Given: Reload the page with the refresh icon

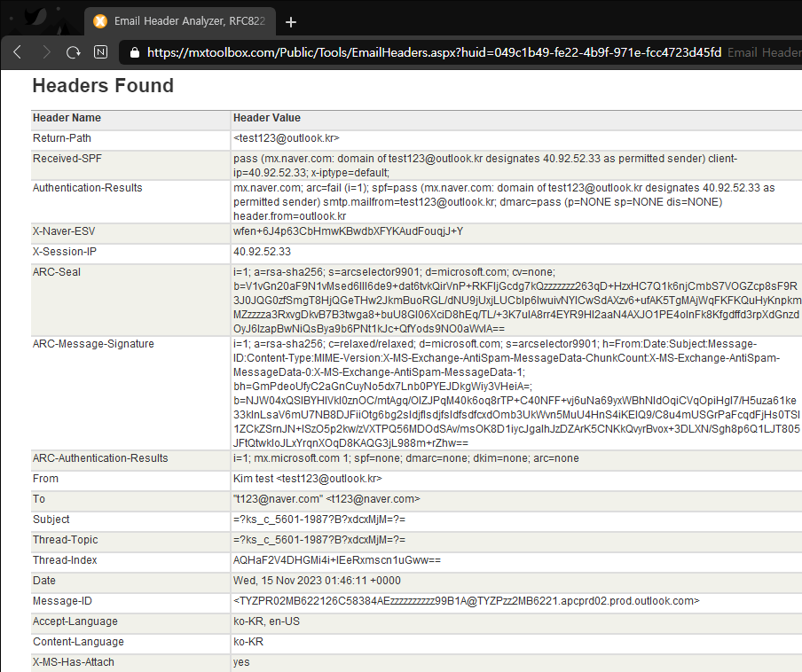Looking at the screenshot, I should coord(73,52).
